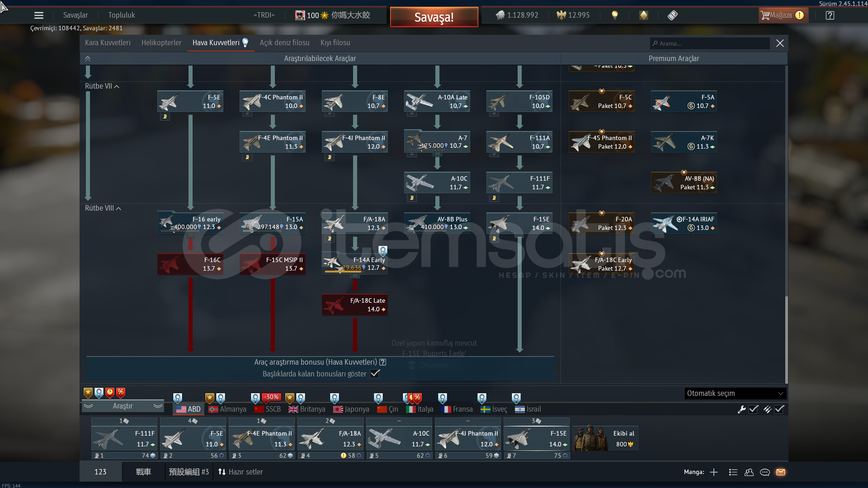Select the Almanya nation tab
868x488 pixels.
pyautogui.click(x=227, y=409)
